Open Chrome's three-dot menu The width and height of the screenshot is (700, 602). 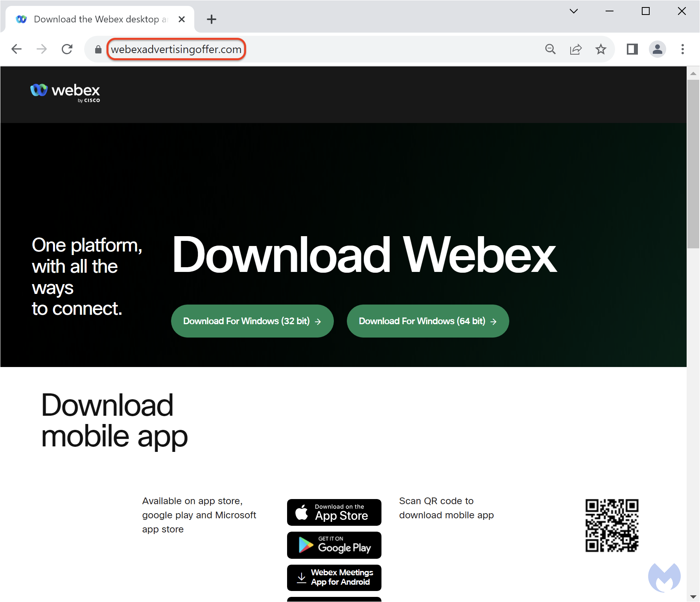(683, 49)
